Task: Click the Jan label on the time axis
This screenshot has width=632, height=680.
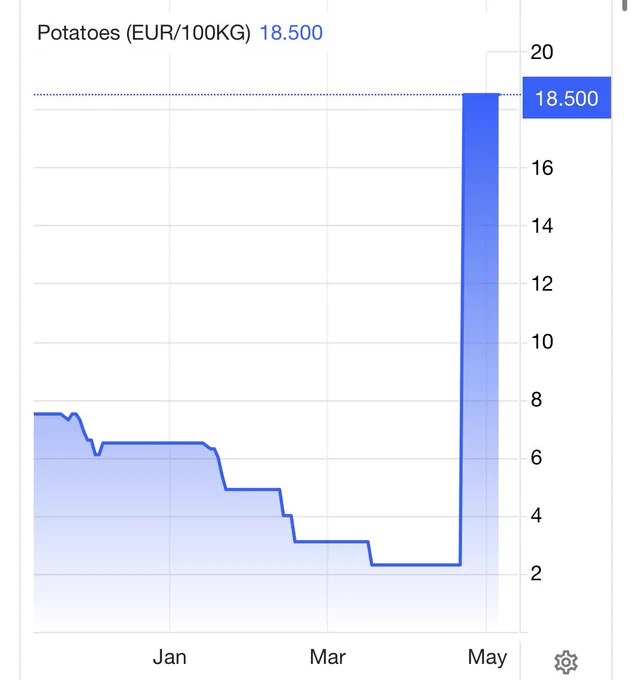Action: pos(170,657)
